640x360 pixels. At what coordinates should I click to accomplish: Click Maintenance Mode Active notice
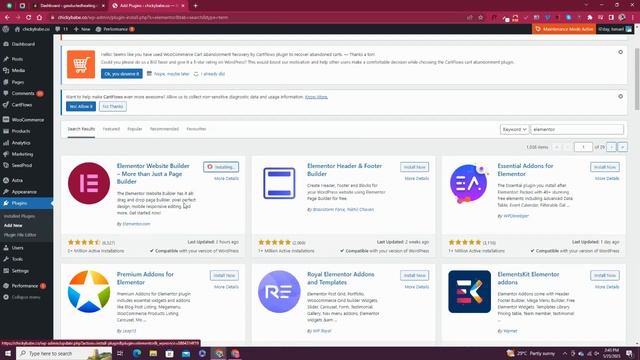click(564, 29)
